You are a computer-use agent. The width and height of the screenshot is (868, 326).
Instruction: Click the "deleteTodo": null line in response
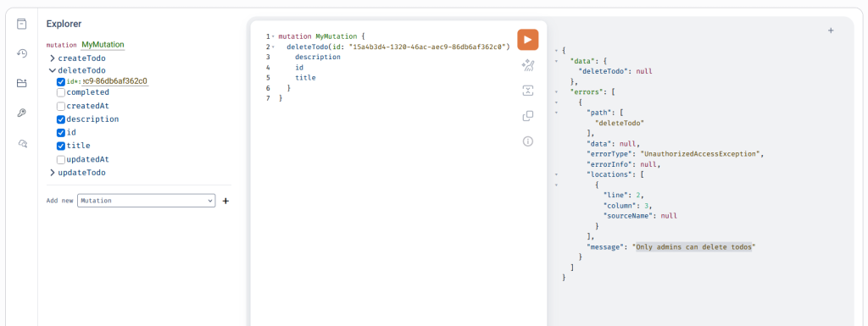(615, 71)
